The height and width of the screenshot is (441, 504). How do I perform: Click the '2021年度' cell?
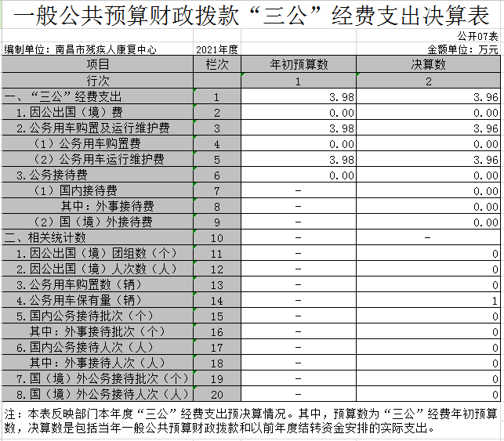pyautogui.click(x=218, y=49)
